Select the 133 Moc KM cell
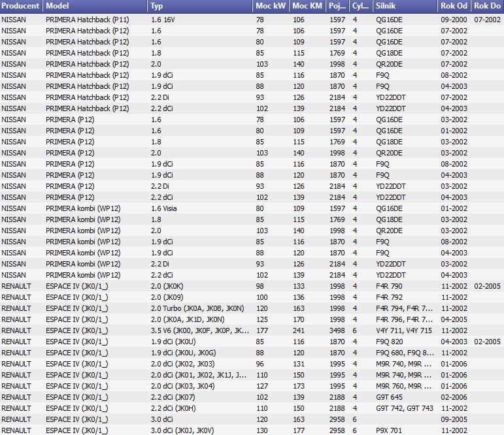 (299, 286)
